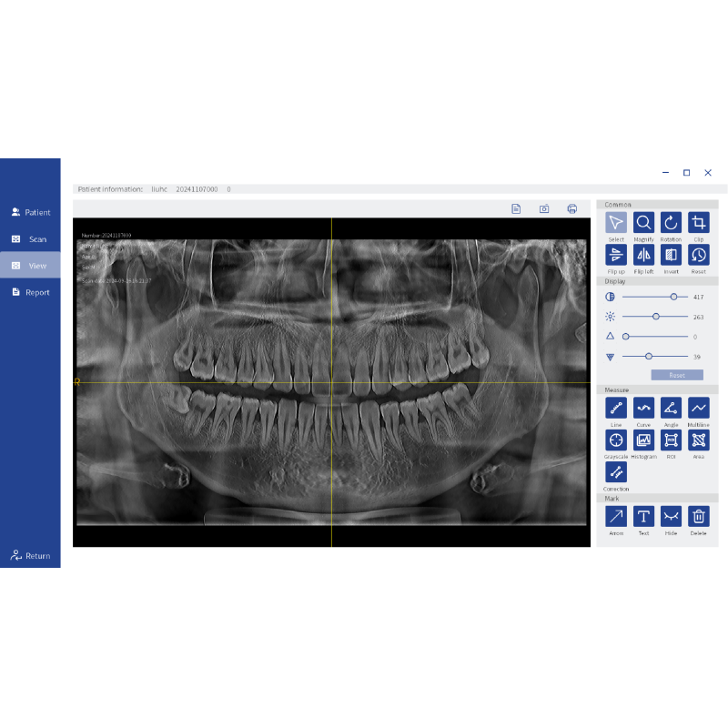Screen dimensions: 728x728
Task: Click the panoramic dental X-ray image
Action: pos(331,382)
